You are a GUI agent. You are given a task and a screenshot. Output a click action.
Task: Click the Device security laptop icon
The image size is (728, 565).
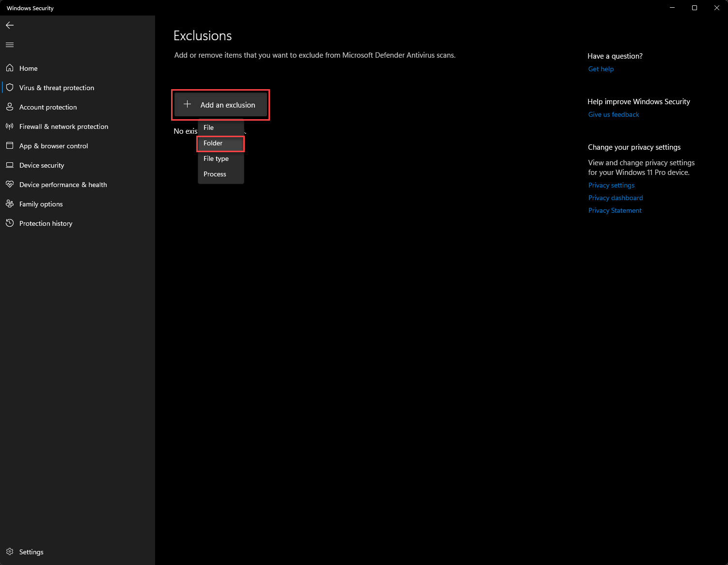coord(10,165)
